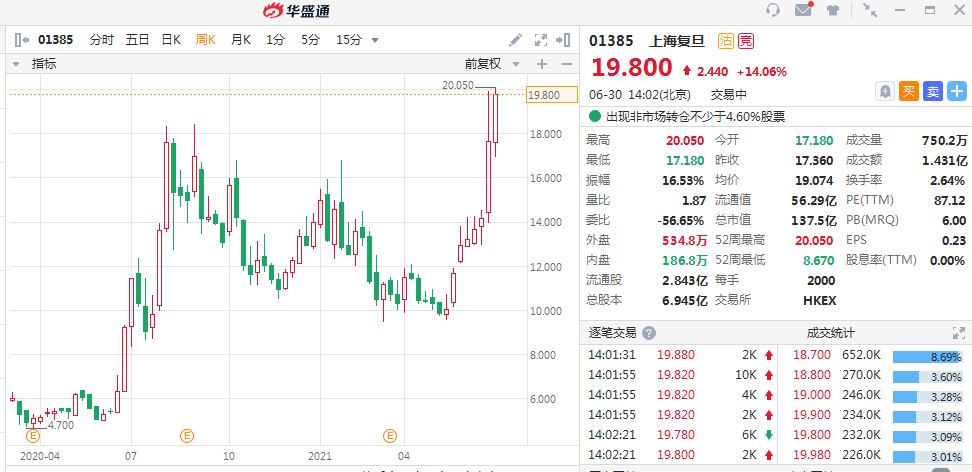Click the 交易所 value HKEX
Viewport: 972px width, 472px height.
(820, 300)
